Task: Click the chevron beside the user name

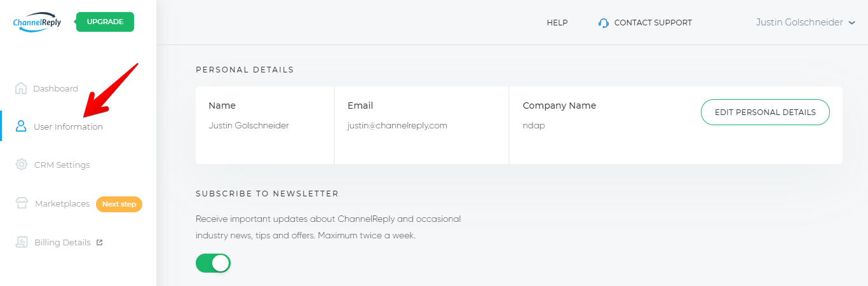Action: (852, 23)
